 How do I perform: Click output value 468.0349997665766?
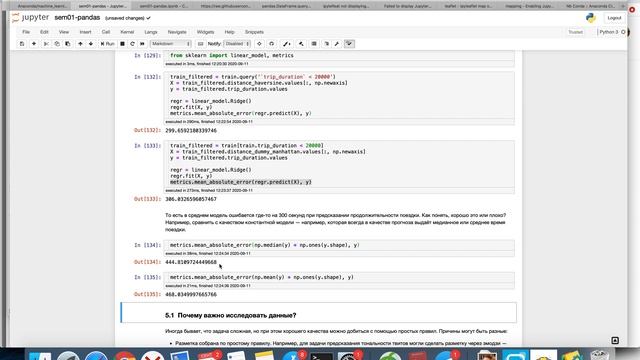191,294
